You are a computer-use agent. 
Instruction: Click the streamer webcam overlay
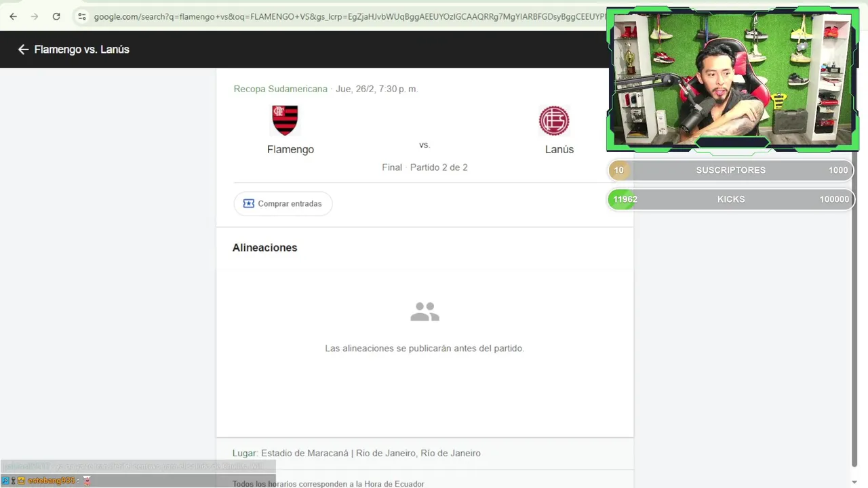[x=732, y=79]
